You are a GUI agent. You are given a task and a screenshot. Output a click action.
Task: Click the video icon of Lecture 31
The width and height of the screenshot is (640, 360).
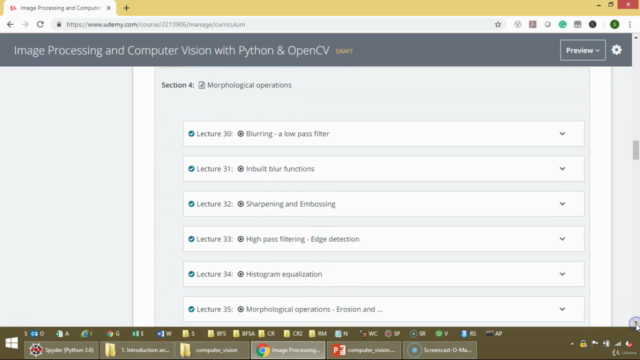pos(240,169)
